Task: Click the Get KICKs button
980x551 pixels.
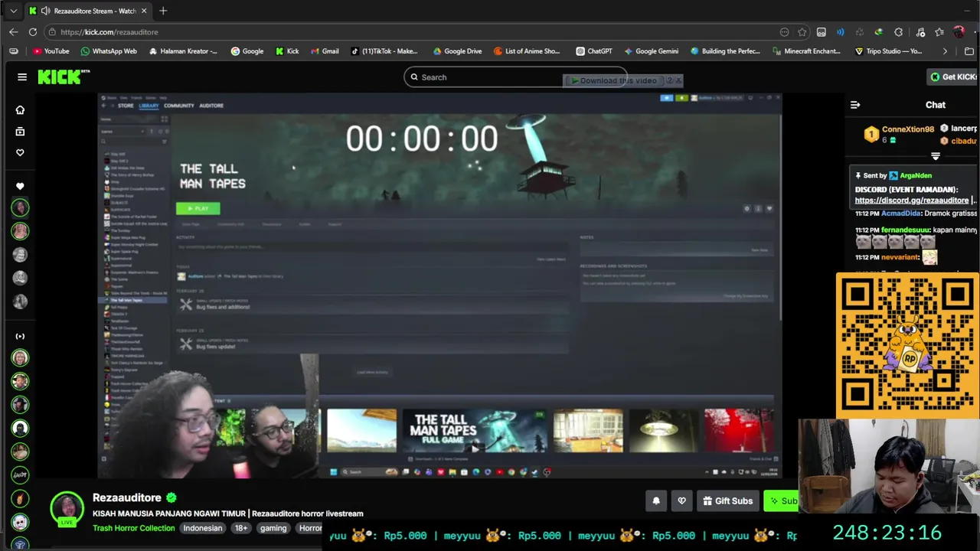Action: click(x=952, y=77)
